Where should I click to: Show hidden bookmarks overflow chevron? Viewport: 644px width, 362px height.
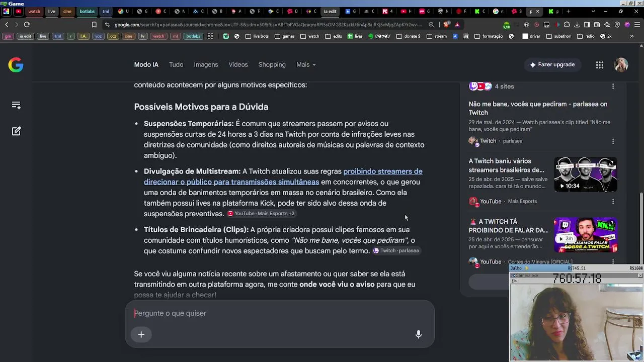[x=632, y=36]
